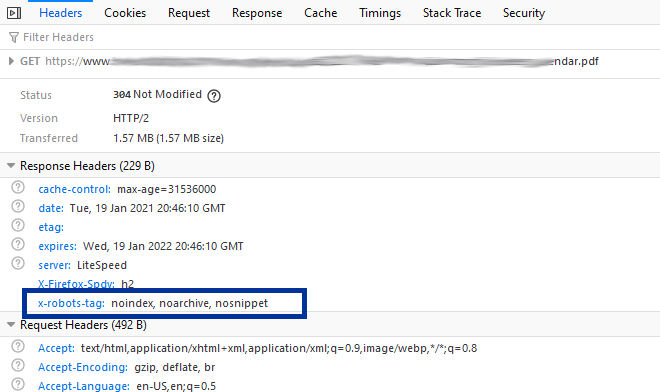Select the X-Firefox-Spdy header name
The height and width of the screenshot is (392, 660).
click(x=77, y=284)
